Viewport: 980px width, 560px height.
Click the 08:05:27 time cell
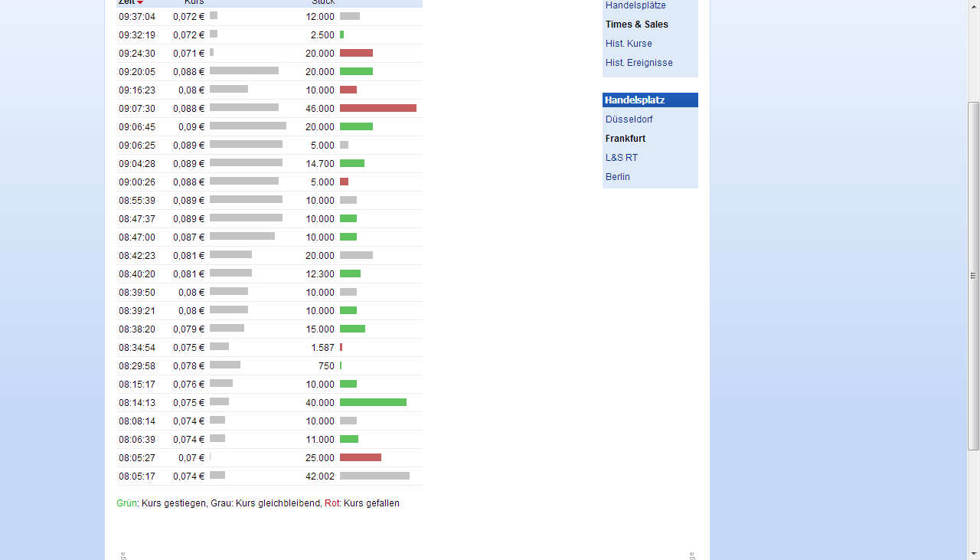point(137,458)
